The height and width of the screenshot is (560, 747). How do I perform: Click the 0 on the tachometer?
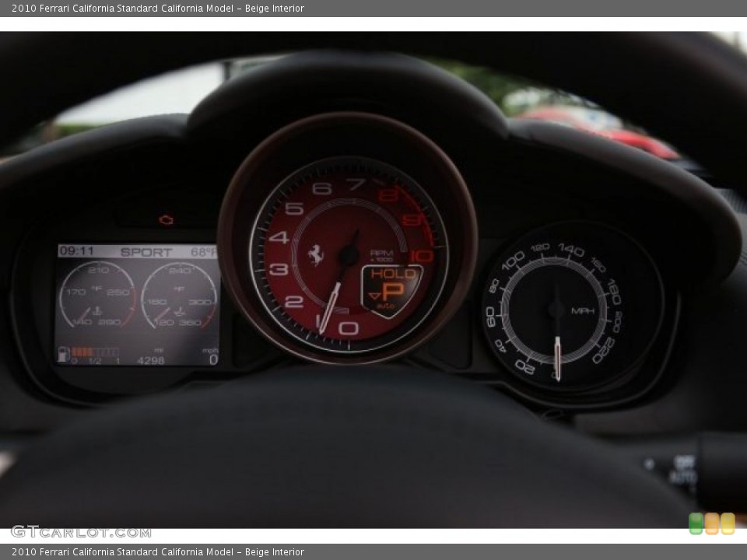point(349,328)
